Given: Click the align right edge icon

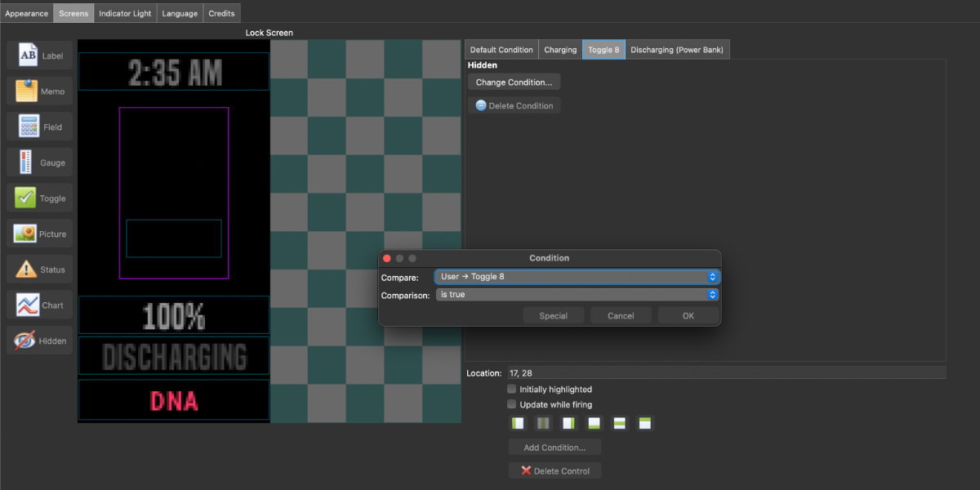Looking at the screenshot, I should click(568, 423).
